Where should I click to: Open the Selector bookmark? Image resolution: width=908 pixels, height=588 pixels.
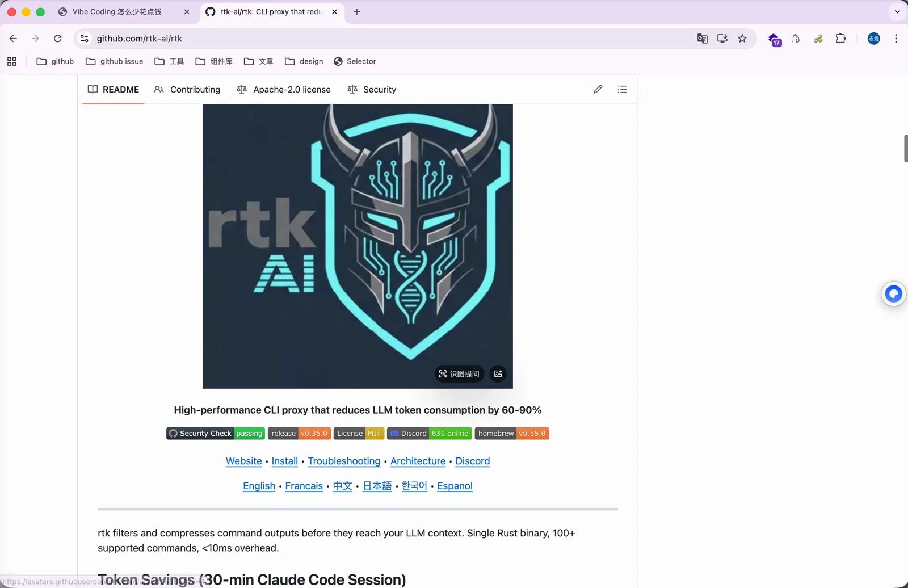click(x=355, y=61)
